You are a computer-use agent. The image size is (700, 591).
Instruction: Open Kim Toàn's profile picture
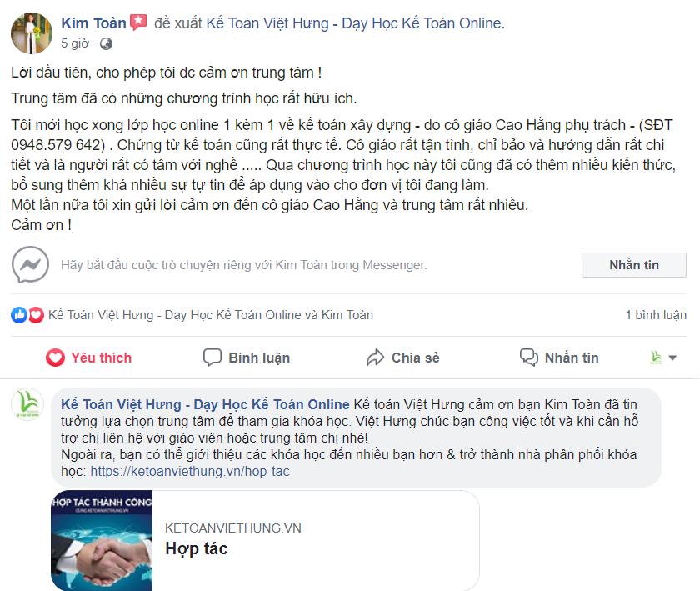click(x=32, y=33)
